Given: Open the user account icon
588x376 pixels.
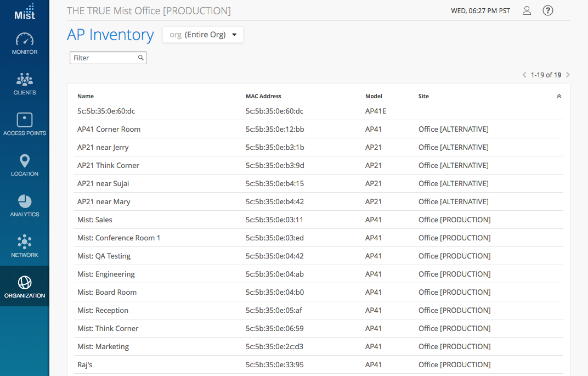Looking at the screenshot, I should pos(527,10).
